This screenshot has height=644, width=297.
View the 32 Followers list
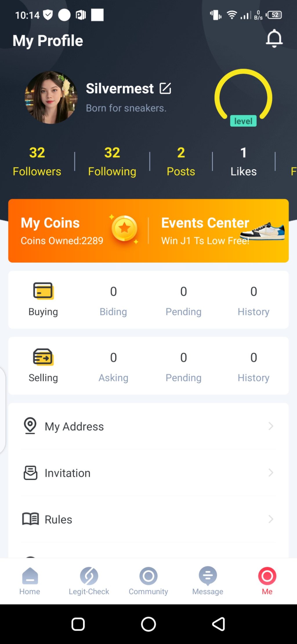pos(37,162)
